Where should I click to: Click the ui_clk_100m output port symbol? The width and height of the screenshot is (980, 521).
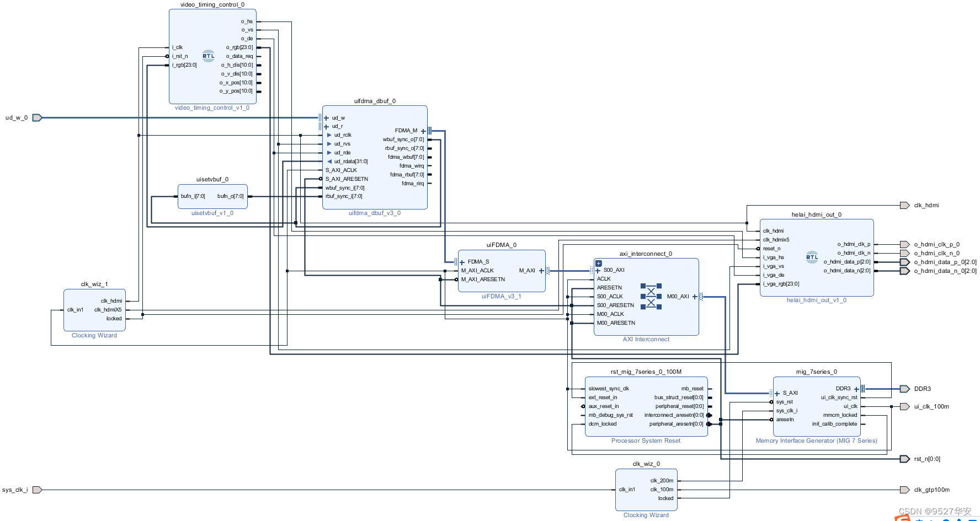click(x=904, y=406)
